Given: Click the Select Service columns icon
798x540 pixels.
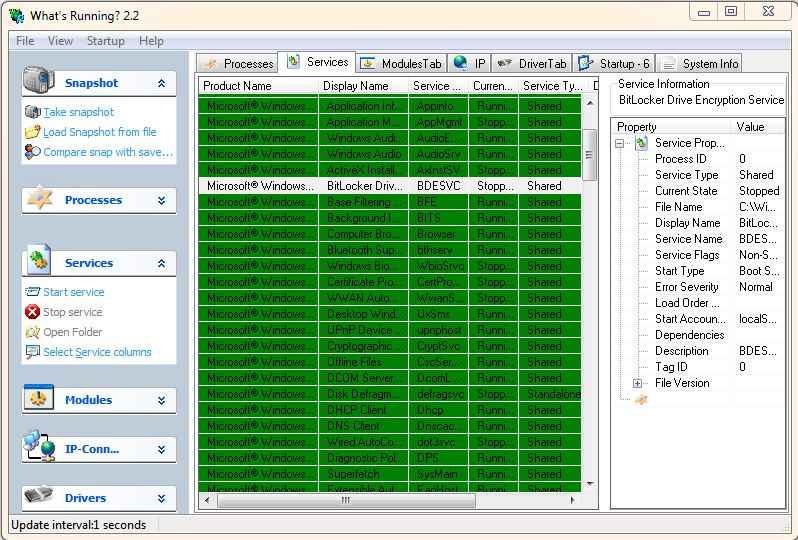Looking at the screenshot, I should pyautogui.click(x=33, y=352).
